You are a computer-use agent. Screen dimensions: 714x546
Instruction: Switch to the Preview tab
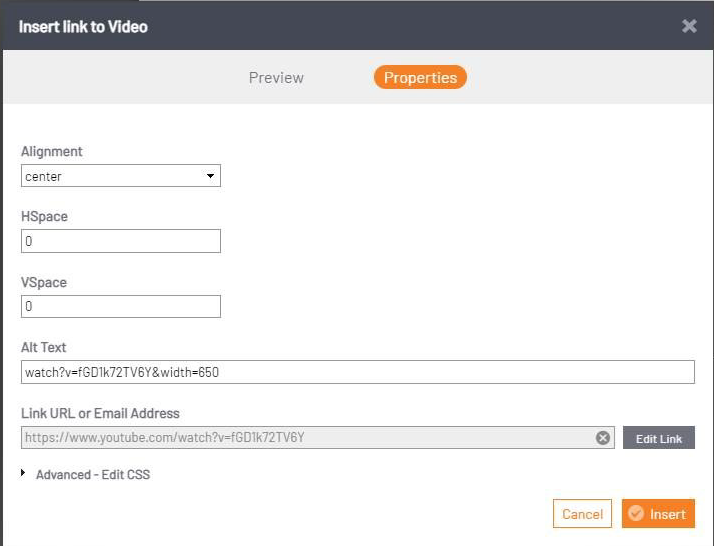(x=276, y=77)
